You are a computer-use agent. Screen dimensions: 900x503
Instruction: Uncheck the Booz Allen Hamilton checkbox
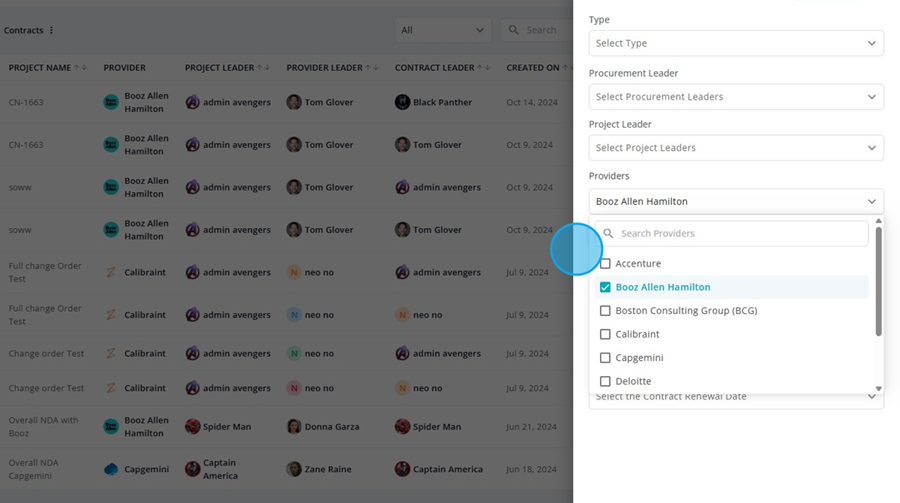[605, 287]
